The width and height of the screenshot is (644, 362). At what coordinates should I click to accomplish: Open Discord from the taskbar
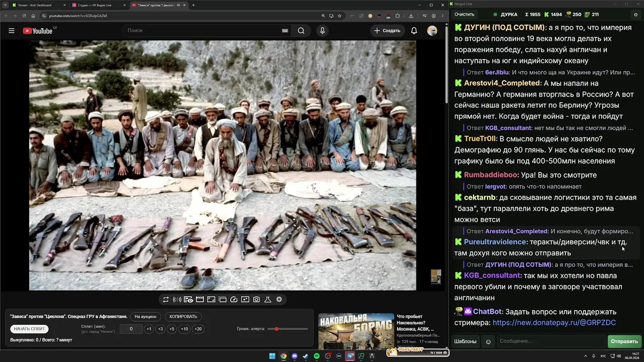click(x=295, y=356)
